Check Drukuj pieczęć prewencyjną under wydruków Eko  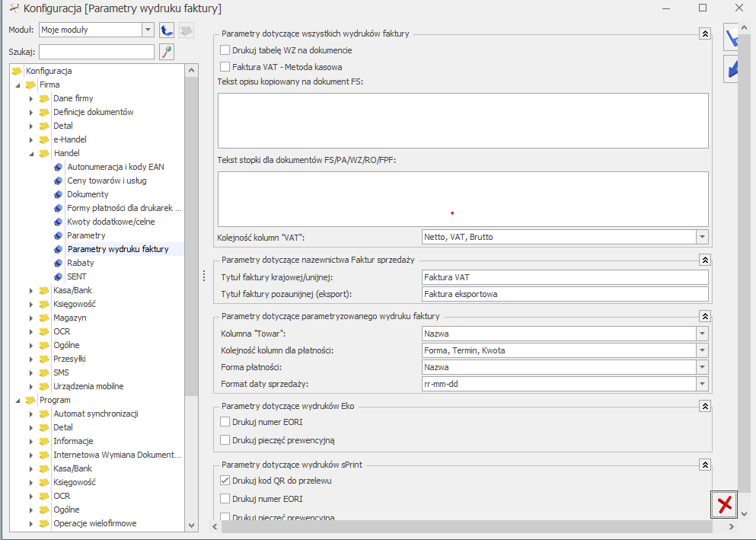225,440
